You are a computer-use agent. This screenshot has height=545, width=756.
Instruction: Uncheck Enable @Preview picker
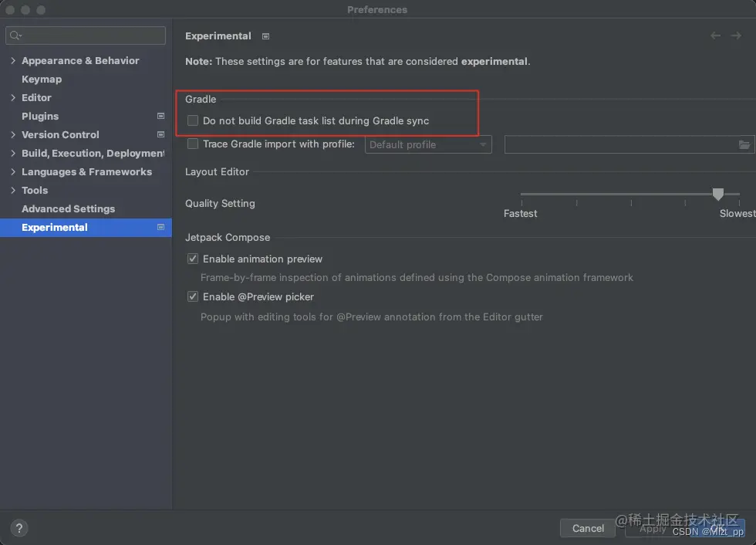tap(193, 296)
